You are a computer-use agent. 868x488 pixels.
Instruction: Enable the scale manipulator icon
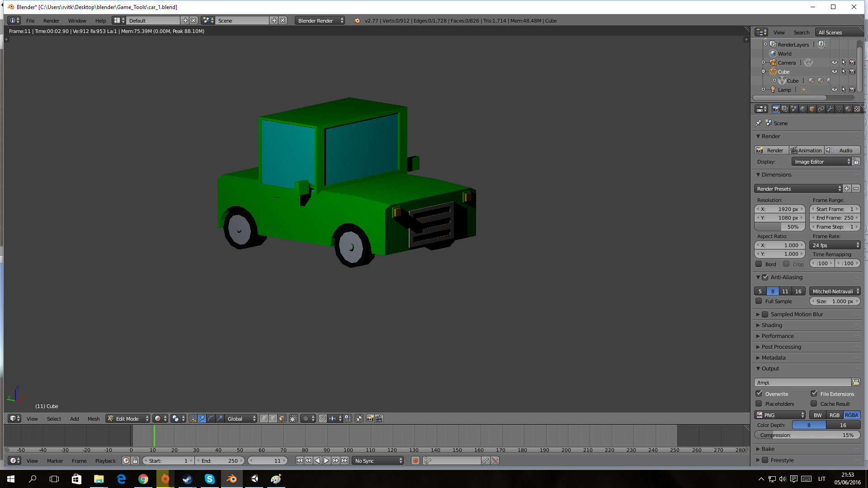click(220, 418)
